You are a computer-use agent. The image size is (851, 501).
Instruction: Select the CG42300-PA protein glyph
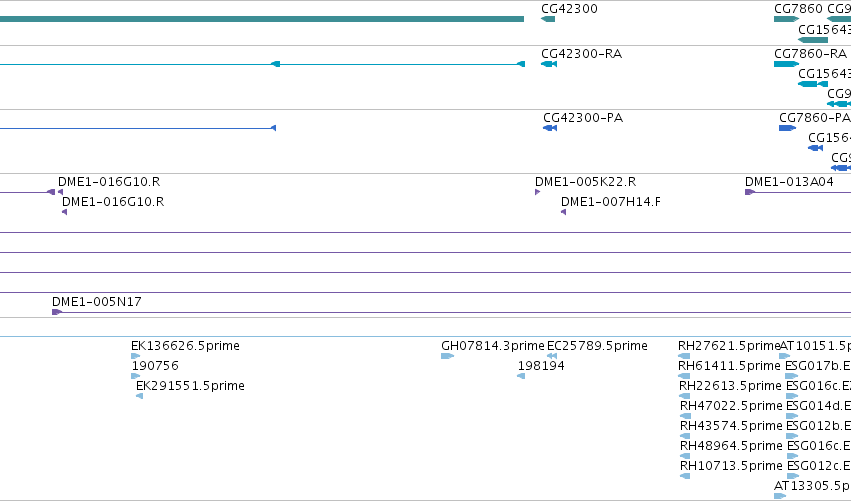pos(550,128)
